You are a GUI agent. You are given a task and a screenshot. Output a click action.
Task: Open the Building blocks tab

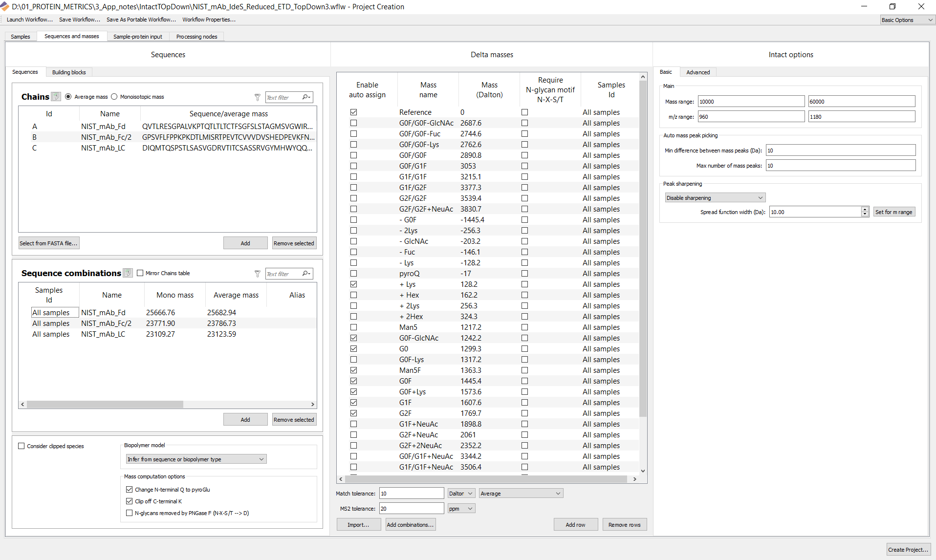click(x=69, y=72)
